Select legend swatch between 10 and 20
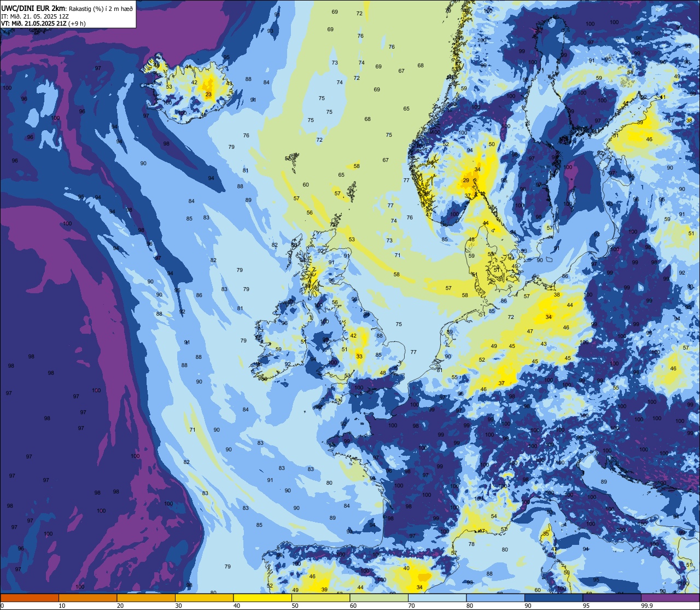 point(87,598)
